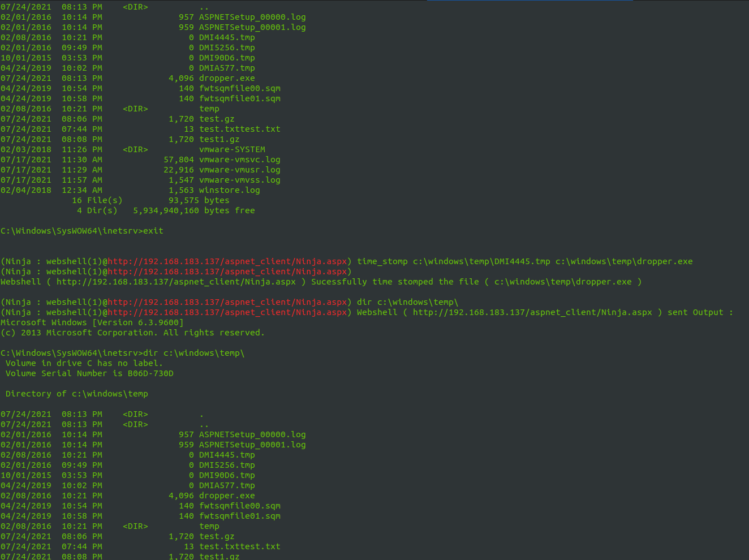
Task: Select the vmware-vmusr.log filename
Action: point(240,170)
